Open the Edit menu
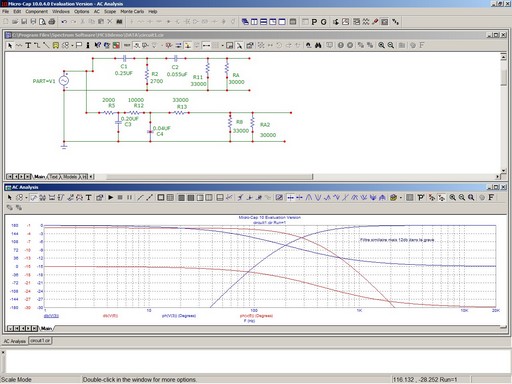The image size is (512, 384). (x=17, y=11)
